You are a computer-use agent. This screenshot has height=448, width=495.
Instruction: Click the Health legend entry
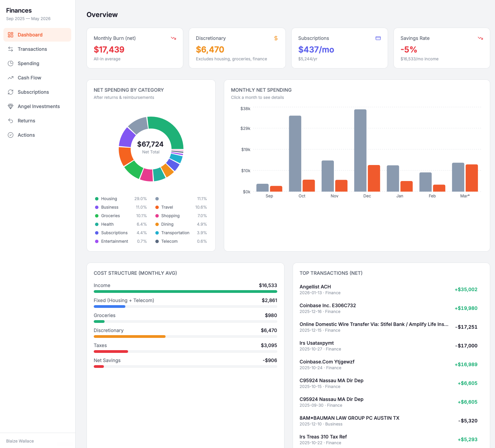(x=121, y=224)
